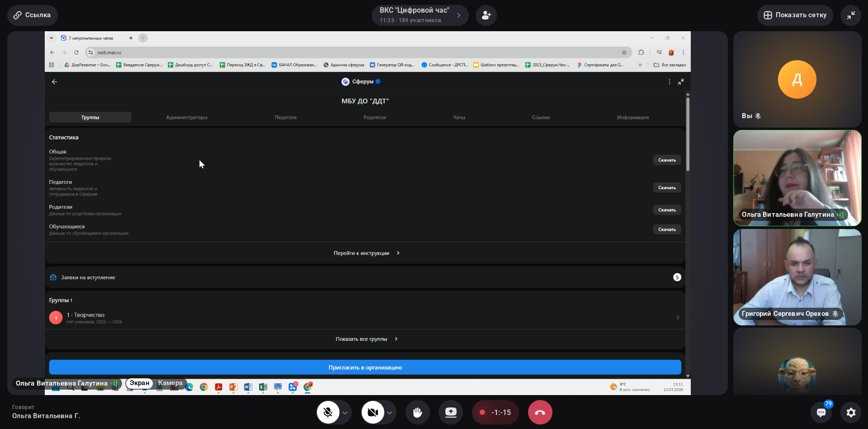This screenshot has width=868, height=429.
Task: Collapse the fullscreen conference view
Action: click(851, 15)
